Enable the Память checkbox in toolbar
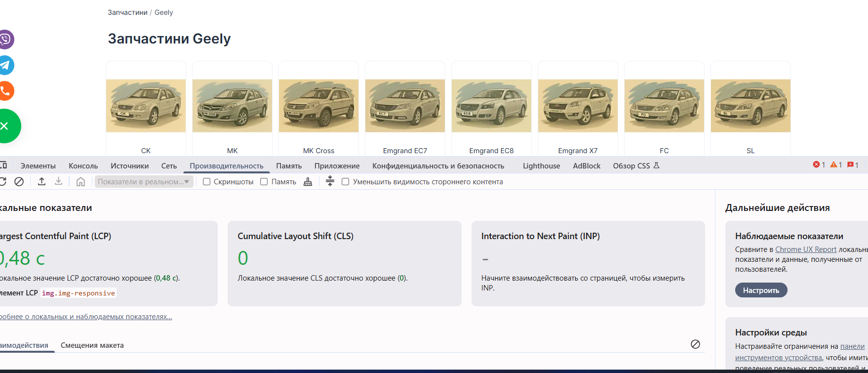This screenshot has height=373, width=868. coord(264,182)
